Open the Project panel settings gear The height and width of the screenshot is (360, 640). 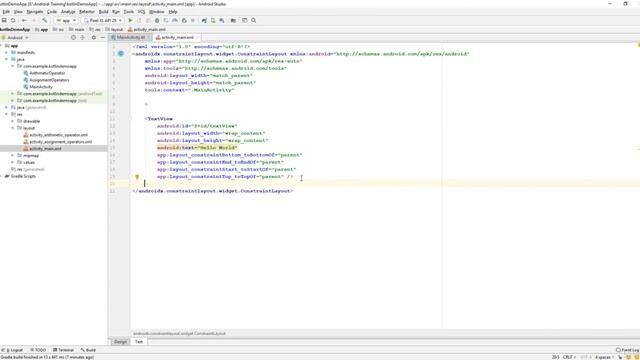point(93,38)
